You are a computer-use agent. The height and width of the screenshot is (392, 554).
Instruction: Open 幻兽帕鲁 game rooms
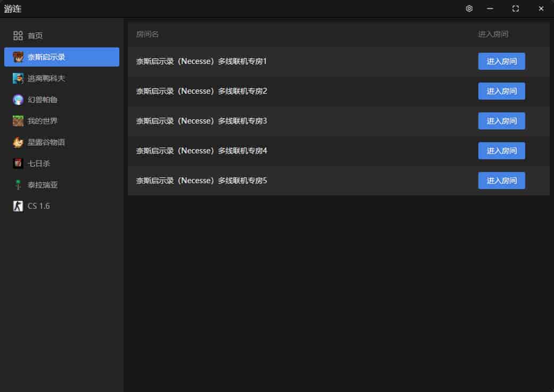coord(43,100)
